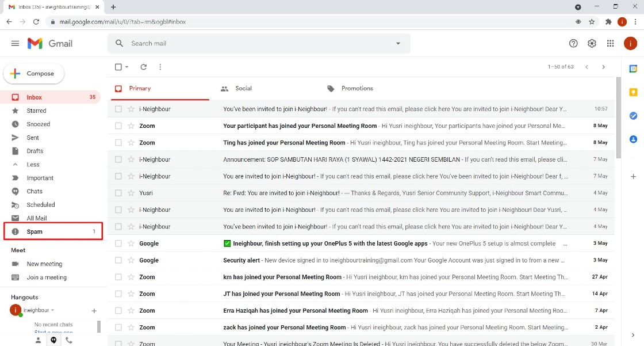Click in the Search mail field
The width and height of the screenshot is (644, 346).
coord(259,43)
